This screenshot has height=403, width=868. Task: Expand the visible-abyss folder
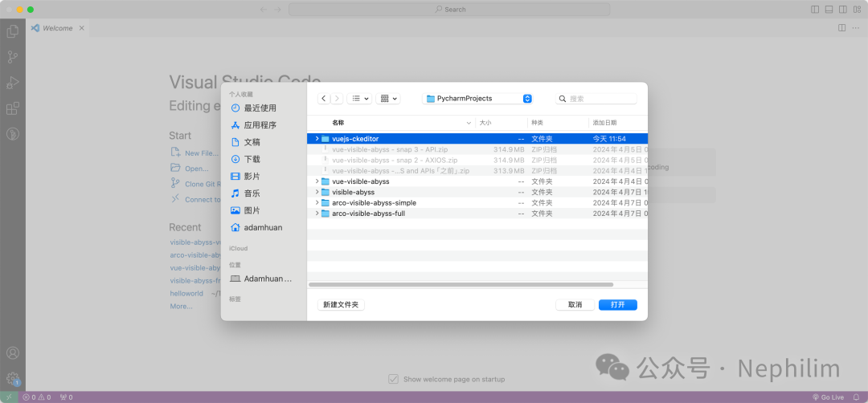317,192
